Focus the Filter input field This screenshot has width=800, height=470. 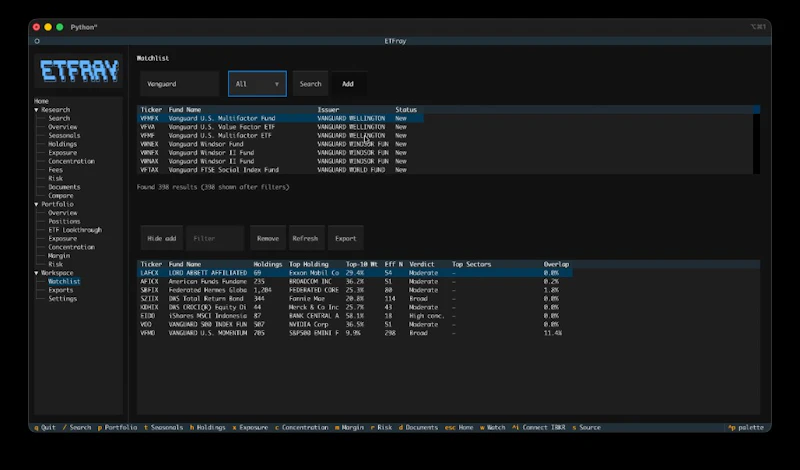tap(215, 238)
